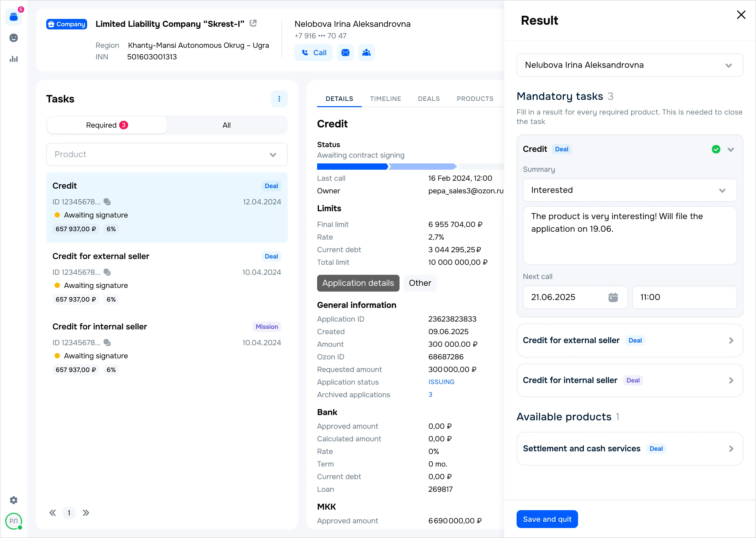This screenshot has width=756, height=538.
Task: Open the PRODUCTS tab
Action: [475, 99]
